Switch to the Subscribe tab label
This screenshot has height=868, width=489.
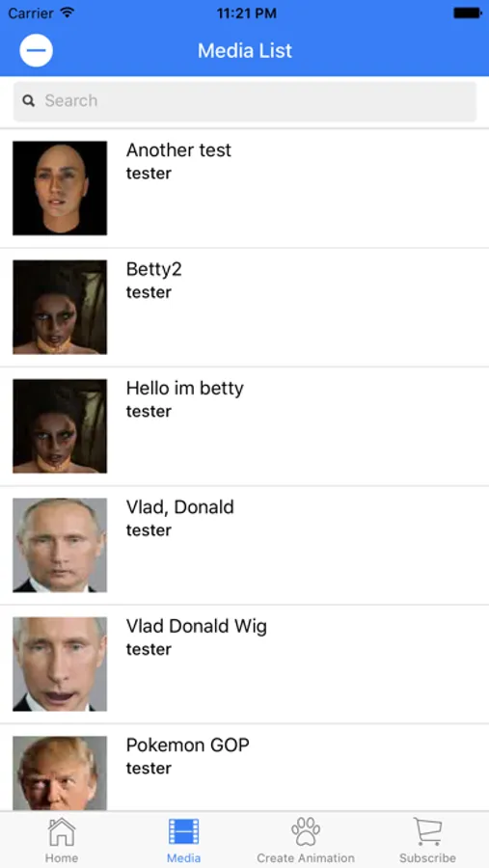coord(427,858)
